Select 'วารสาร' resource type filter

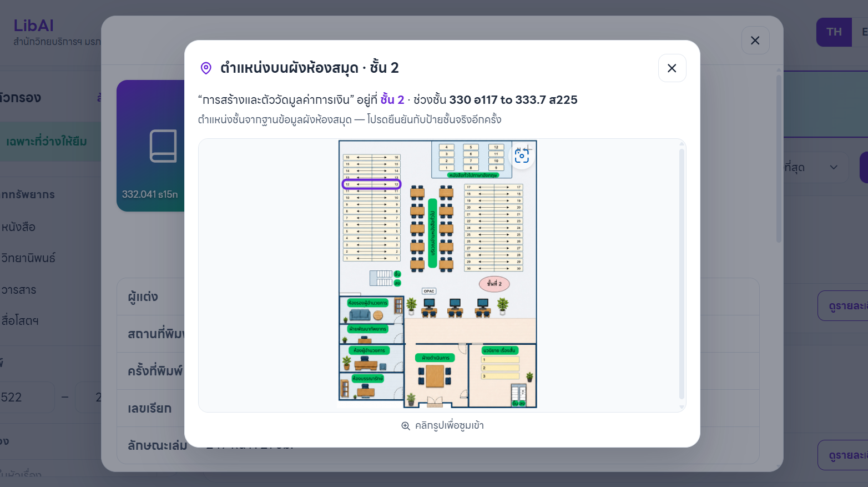click(18, 290)
